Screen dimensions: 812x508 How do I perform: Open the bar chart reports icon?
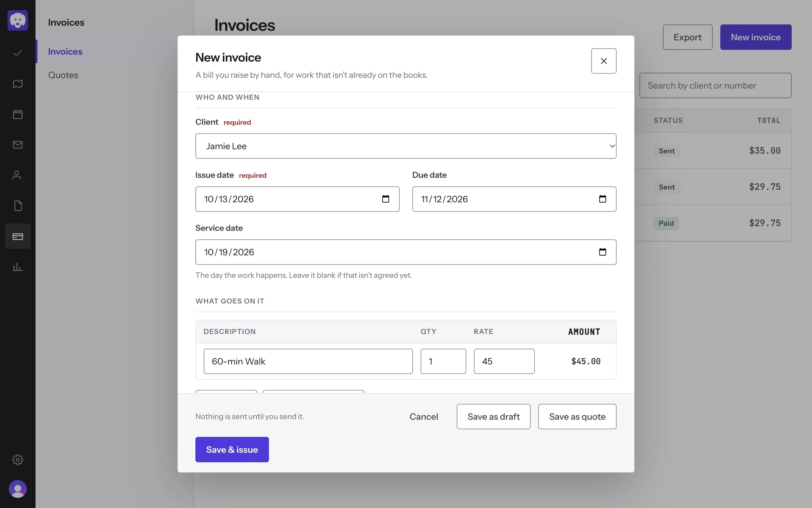(x=17, y=267)
